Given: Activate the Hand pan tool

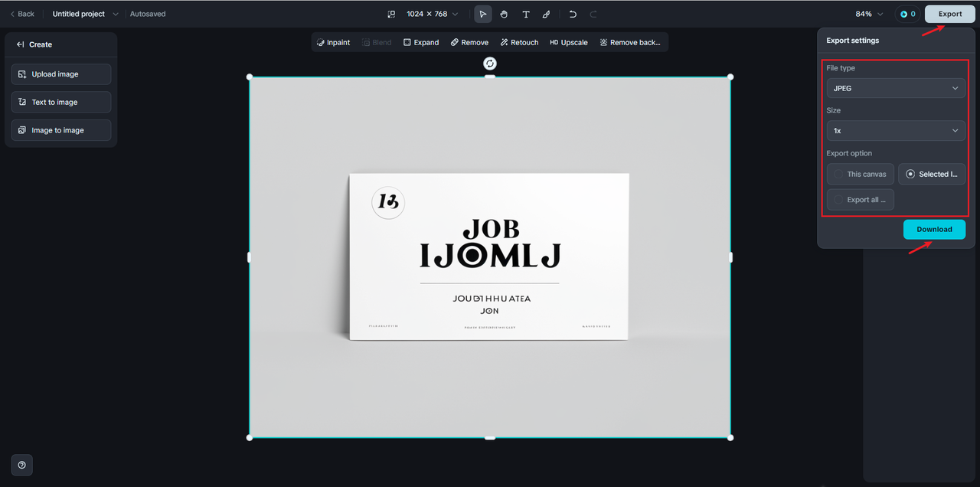Looking at the screenshot, I should coord(504,14).
